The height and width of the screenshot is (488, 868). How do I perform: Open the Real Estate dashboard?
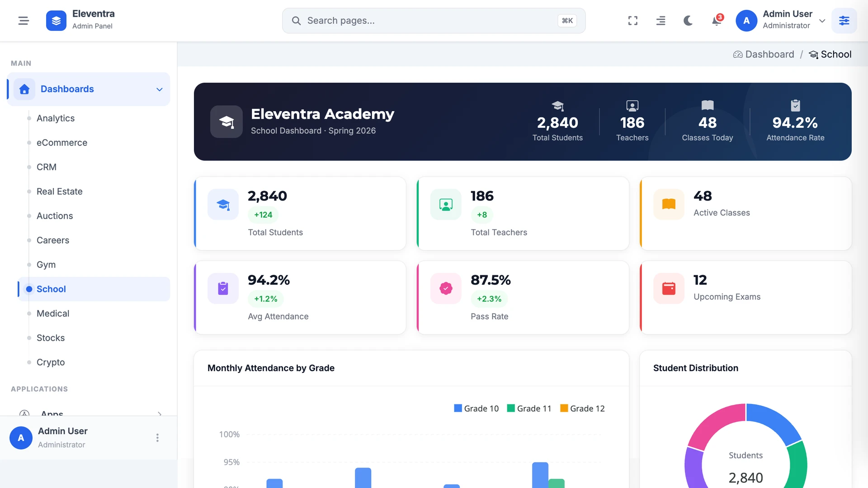pyautogui.click(x=60, y=192)
